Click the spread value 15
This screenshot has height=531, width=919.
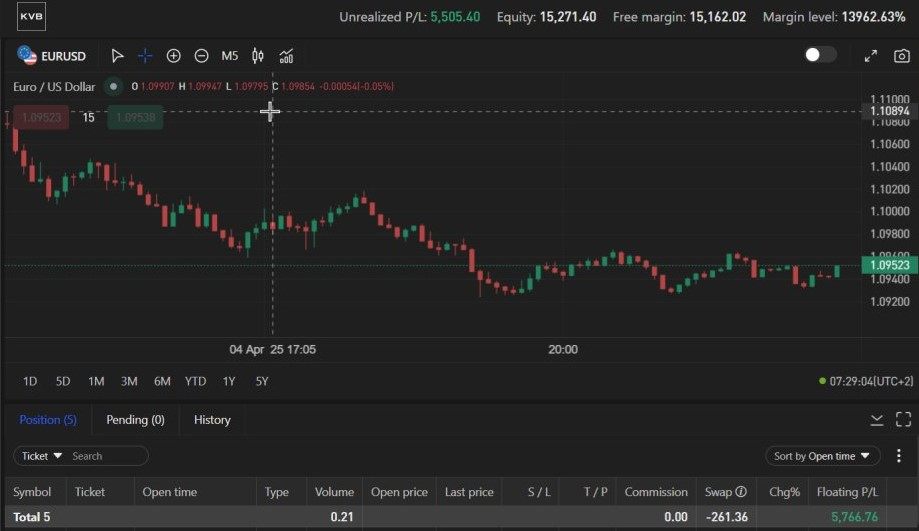tap(89, 117)
